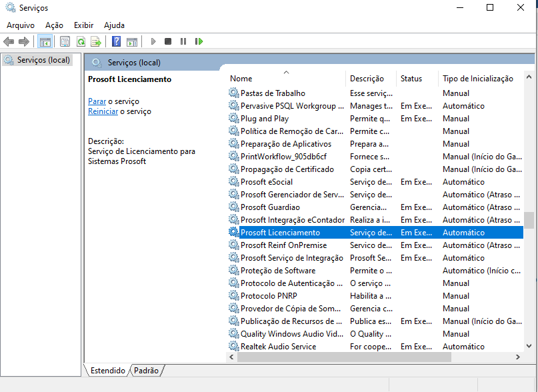Select the Preparação de Aplicativos service

pos(376,143)
